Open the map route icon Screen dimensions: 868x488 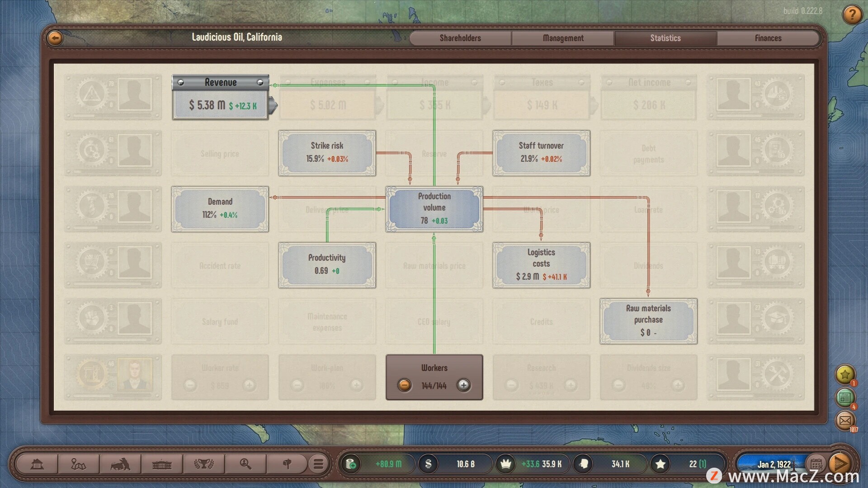point(78,464)
